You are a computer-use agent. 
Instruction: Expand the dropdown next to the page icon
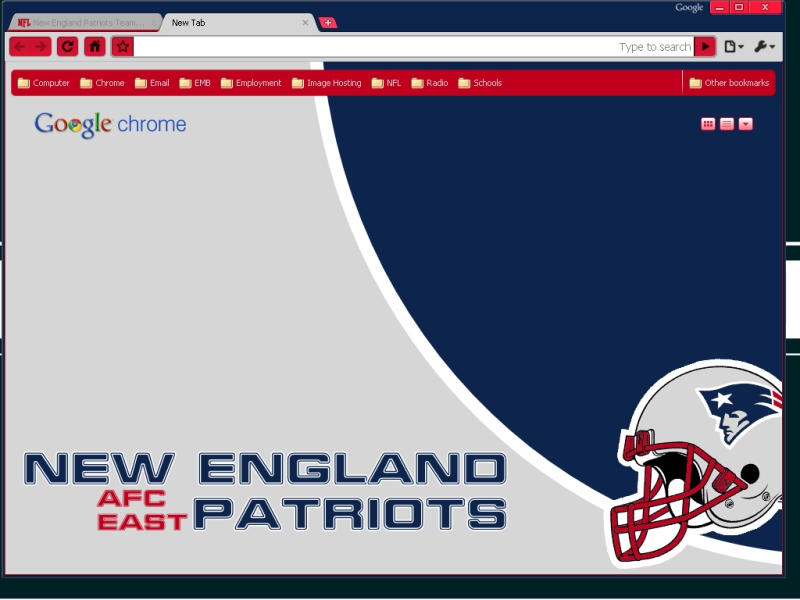740,46
